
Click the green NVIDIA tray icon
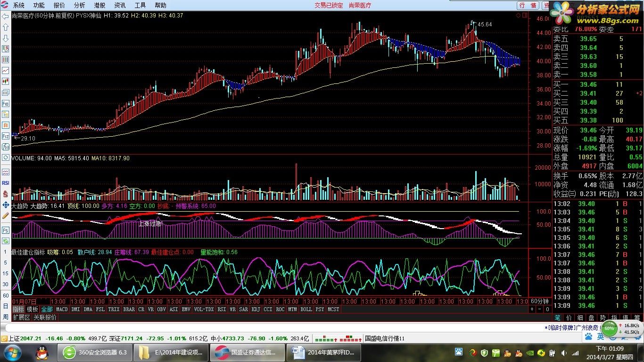pyautogui.click(x=530, y=353)
